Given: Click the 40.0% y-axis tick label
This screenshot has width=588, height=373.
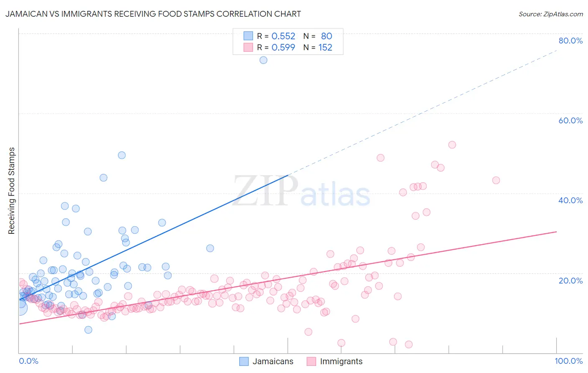Looking at the screenshot, I should pos(570,200).
